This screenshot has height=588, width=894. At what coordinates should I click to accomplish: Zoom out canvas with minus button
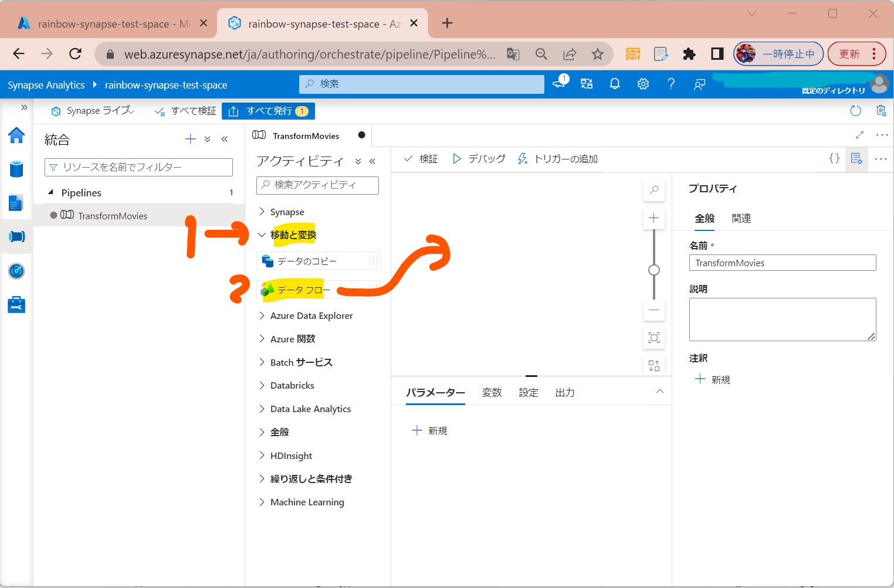654,310
